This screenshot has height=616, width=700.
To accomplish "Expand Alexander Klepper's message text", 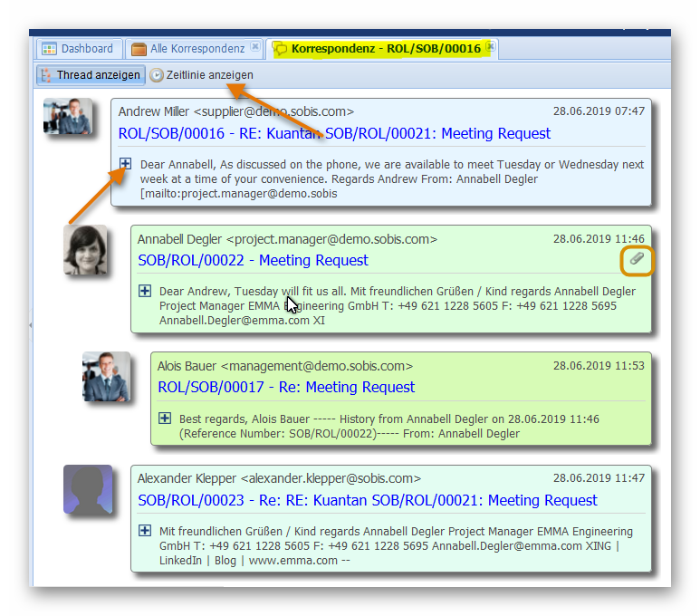I will coord(145,531).
